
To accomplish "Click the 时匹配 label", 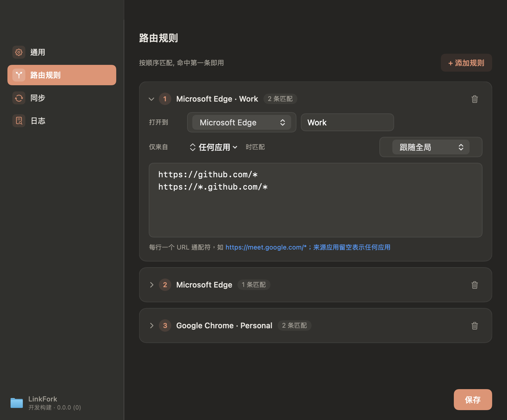I will pyautogui.click(x=255, y=147).
